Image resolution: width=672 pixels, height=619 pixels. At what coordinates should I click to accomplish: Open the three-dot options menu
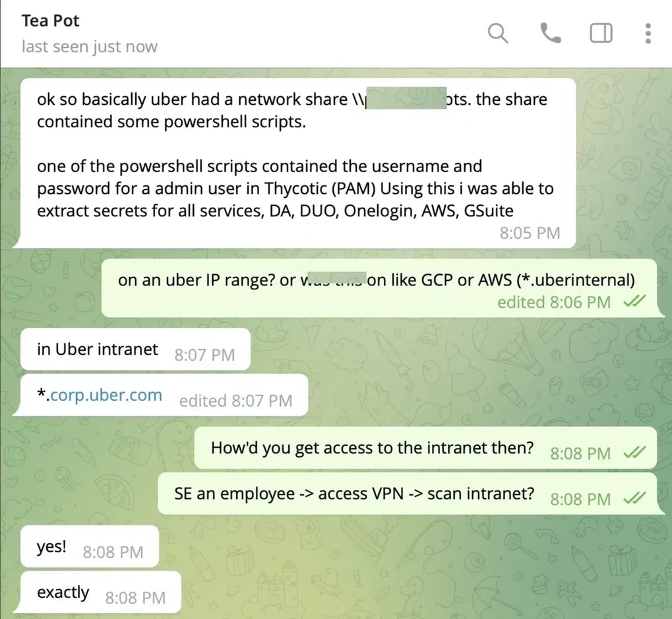[648, 34]
